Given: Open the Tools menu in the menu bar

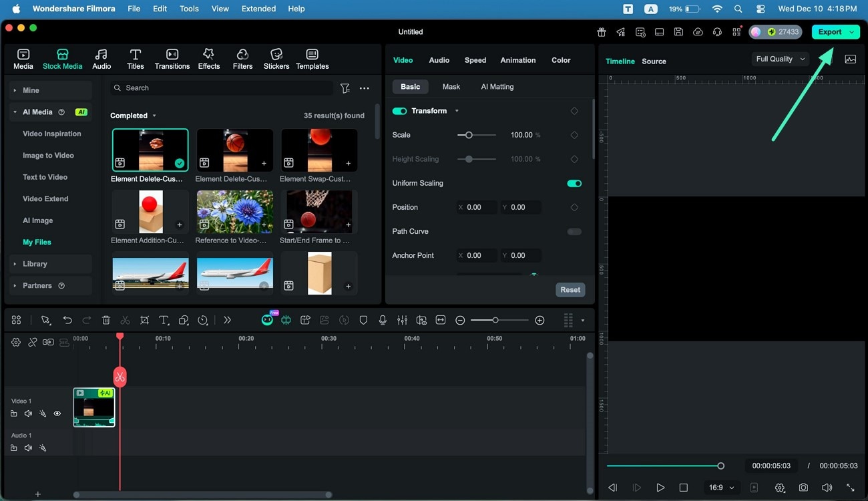Looking at the screenshot, I should (x=189, y=9).
